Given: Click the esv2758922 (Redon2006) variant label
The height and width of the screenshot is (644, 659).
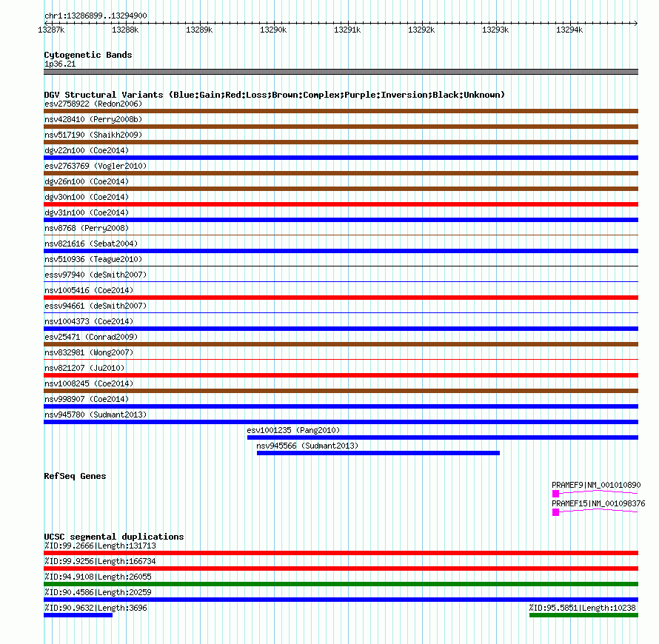Looking at the screenshot, I should coord(93,104).
